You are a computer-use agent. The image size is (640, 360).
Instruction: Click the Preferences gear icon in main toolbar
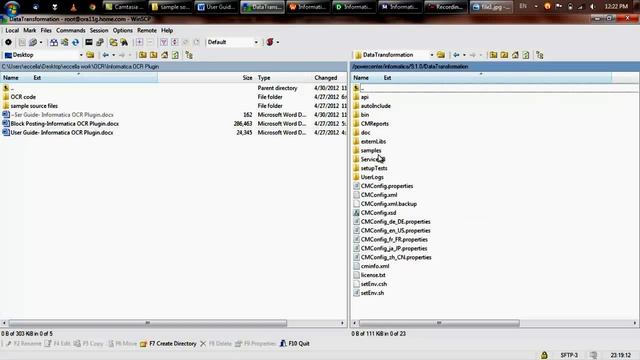pyautogui.click(x=8, y=42)
